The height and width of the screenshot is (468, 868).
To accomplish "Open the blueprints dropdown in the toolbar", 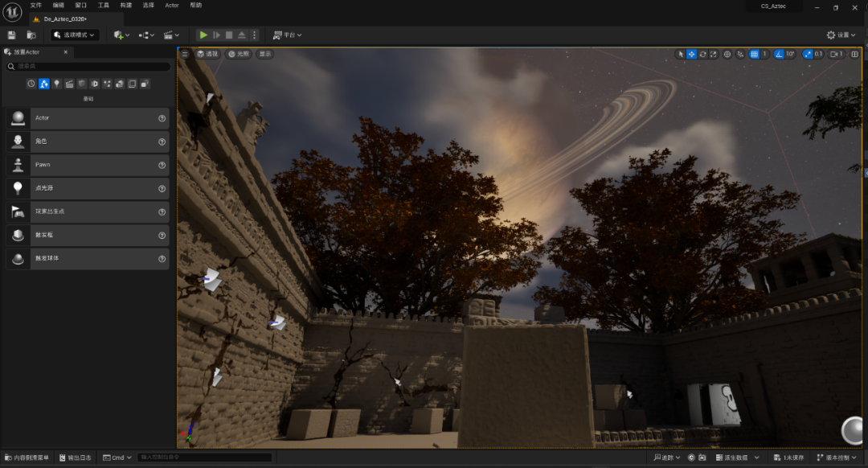I will (146, 35).
